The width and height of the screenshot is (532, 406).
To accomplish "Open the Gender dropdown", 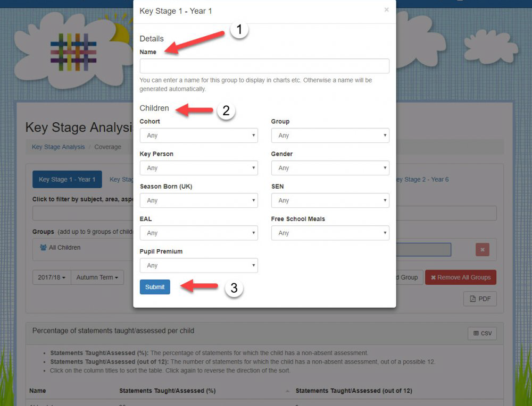I will click(x=330, y=168).
